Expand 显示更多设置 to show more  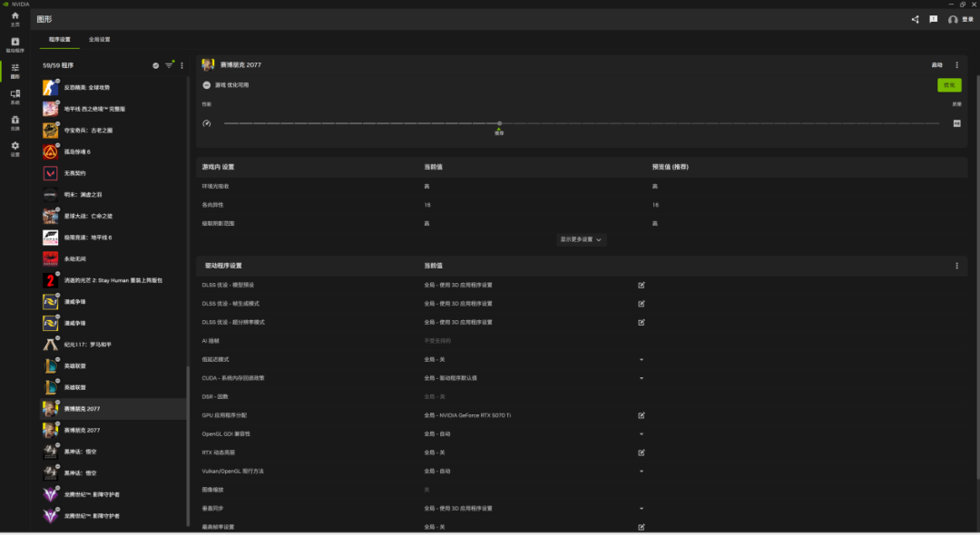pos(582,239)
